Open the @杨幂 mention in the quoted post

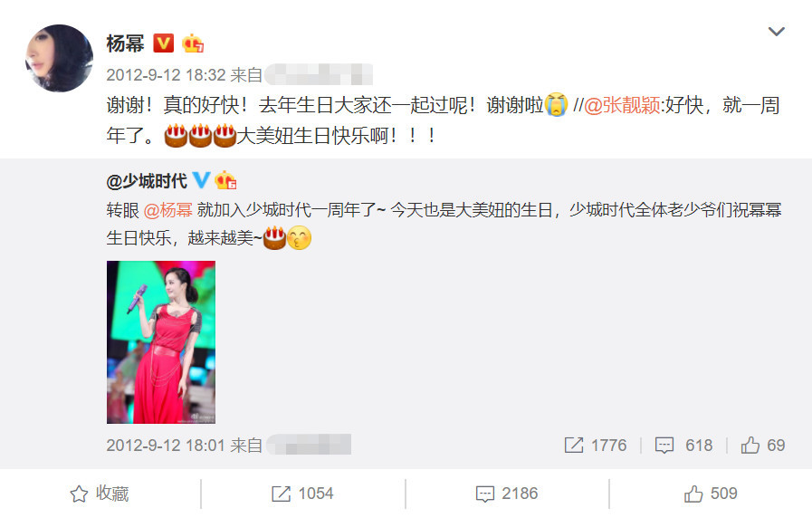pyautogui.click(x=167, y=210)
